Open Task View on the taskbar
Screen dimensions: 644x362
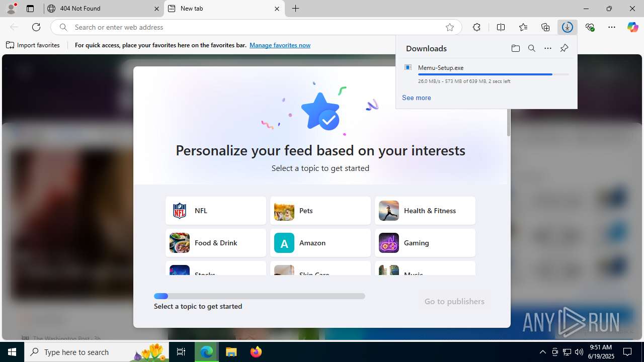(x=181, y=352)
